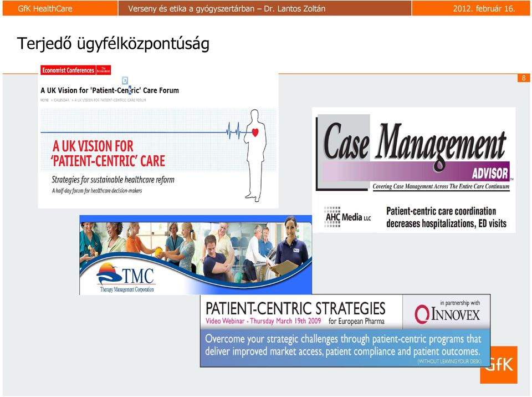532x397 pixels.
Task: Open the CALENDAR breadcrumb link
Action: pyautogui.click(x=62, y=100)
